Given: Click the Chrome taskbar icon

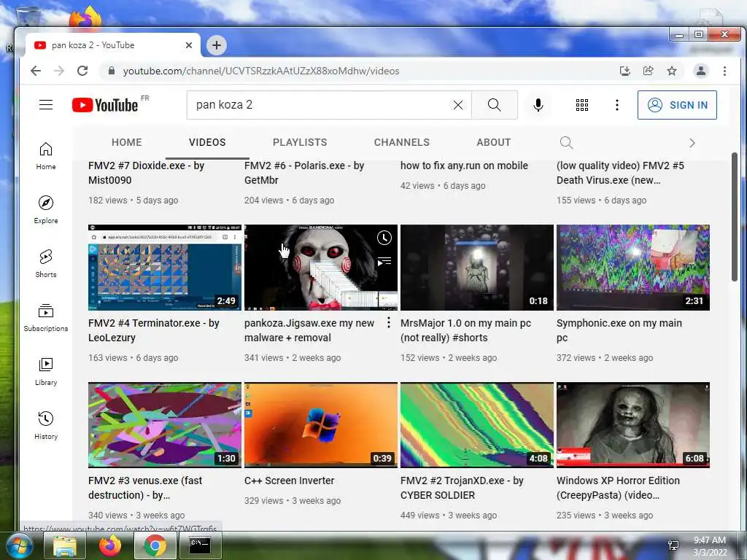Looking at the screenshot, I should point(155,545).
